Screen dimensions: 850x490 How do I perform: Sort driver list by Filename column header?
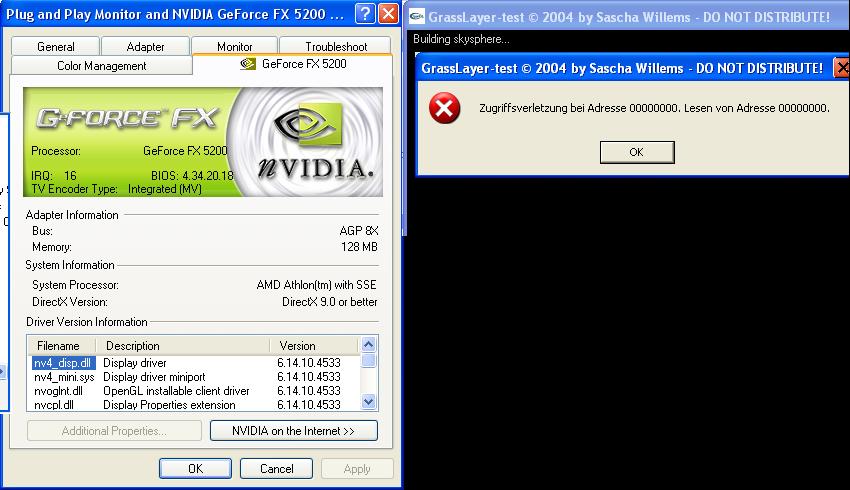63,346
